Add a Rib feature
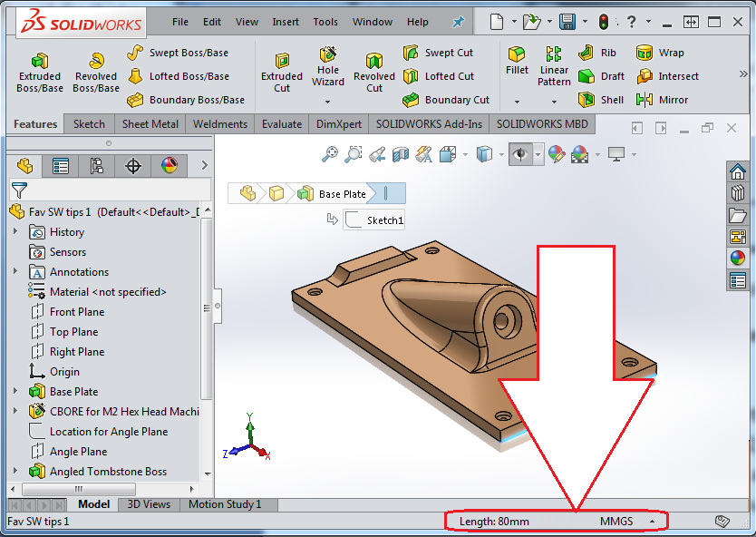Viewport: 756px width, 537px height. coord(596,53)
